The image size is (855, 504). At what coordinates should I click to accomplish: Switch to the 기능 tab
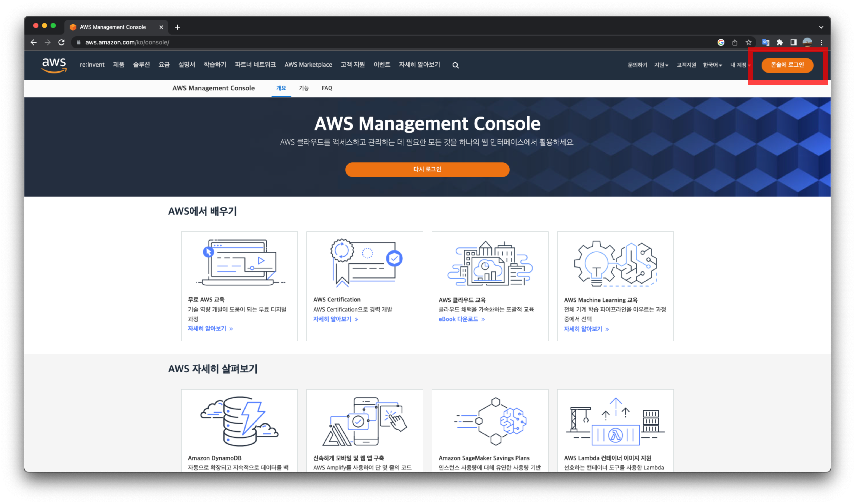pos(303,88)
